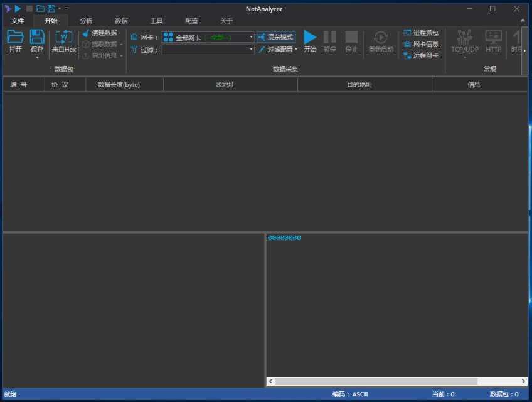Image resolution: width=532 pixels, height=402 pixels.
Task: Open the 过滤配置 dropdown
Action: click(x=277, y=50)
